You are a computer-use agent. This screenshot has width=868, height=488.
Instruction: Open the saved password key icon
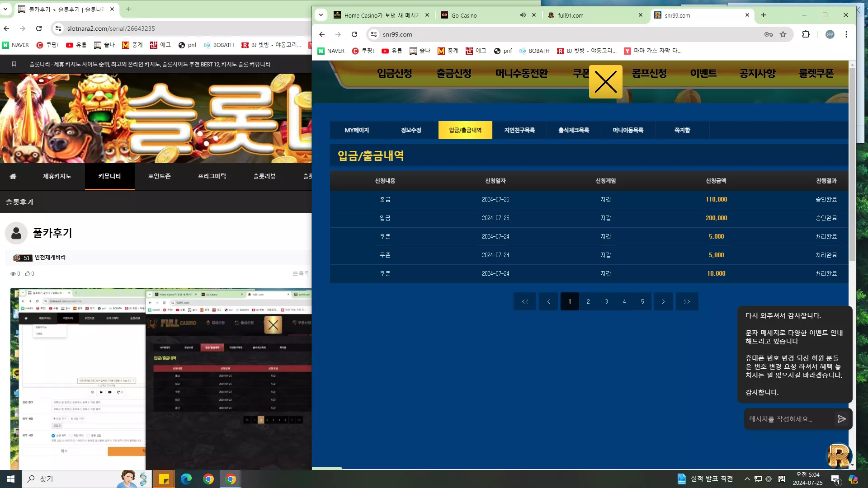coord(768,34)
